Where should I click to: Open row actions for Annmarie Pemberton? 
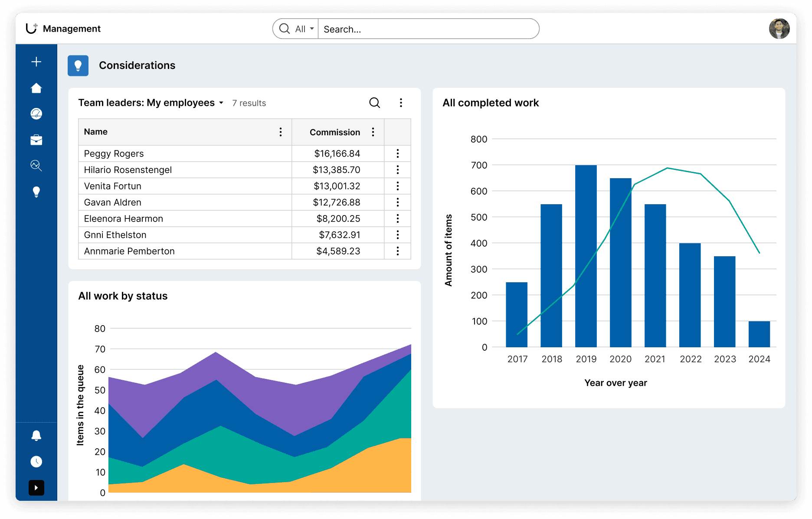coord(397,251)
